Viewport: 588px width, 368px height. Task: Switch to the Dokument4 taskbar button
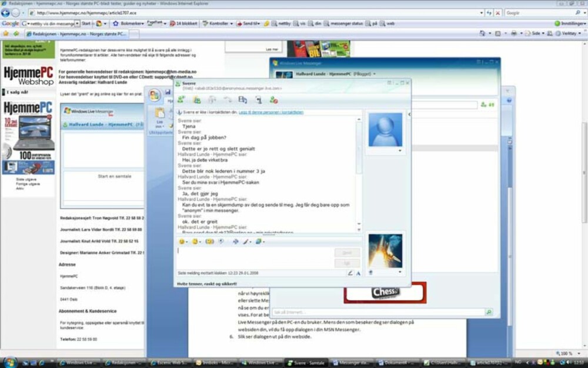[x=398, y=363]
